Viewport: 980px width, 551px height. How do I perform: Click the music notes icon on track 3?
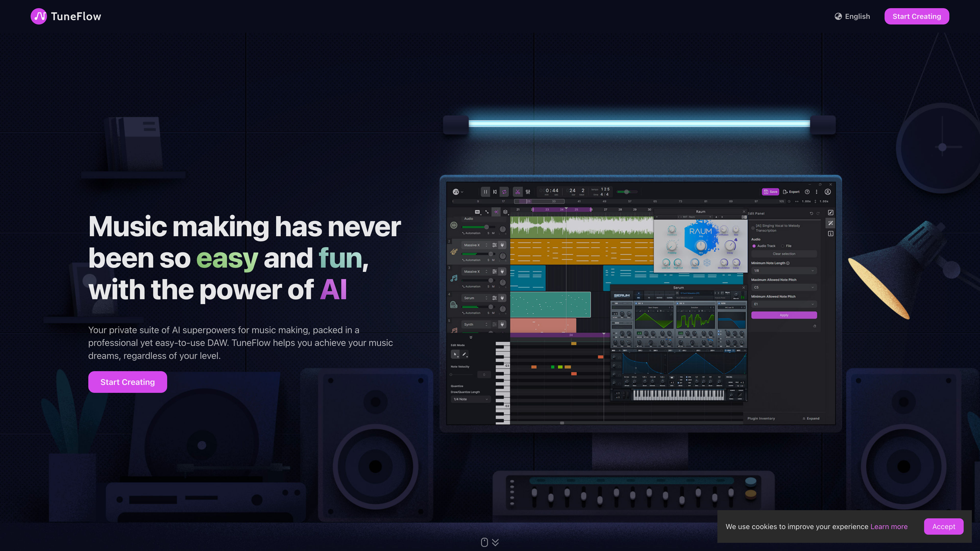click(454, 278)
